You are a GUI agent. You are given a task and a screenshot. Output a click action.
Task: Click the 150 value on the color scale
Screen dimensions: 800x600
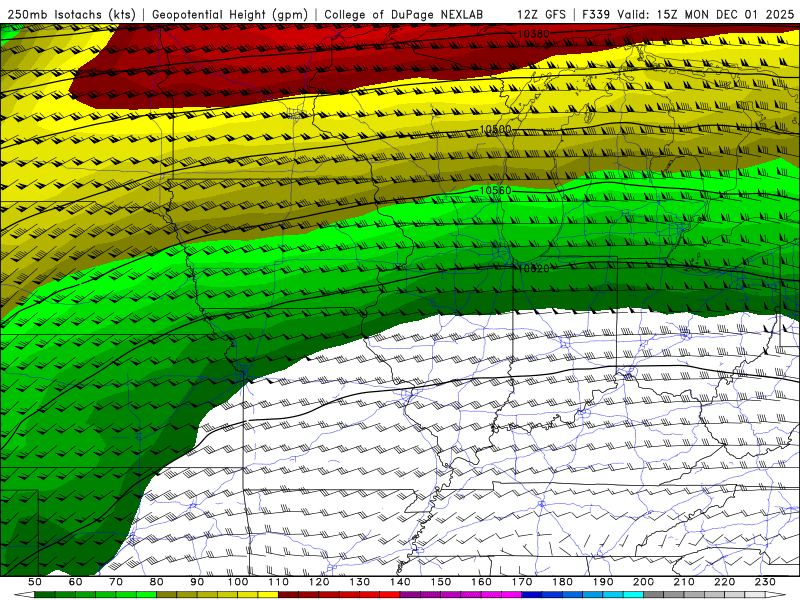point(441,582)
